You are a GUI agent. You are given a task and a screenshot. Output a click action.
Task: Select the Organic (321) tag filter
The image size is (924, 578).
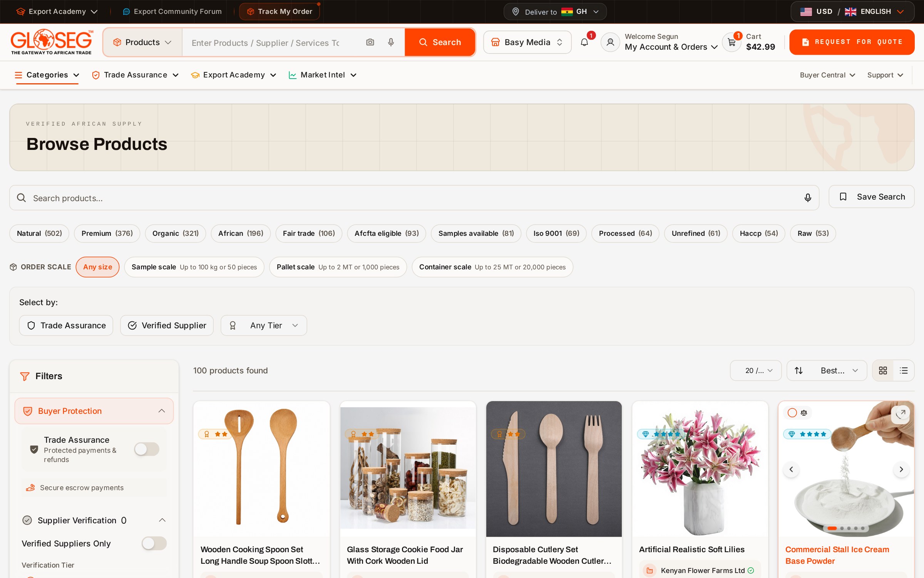click(x=175, y=234)
